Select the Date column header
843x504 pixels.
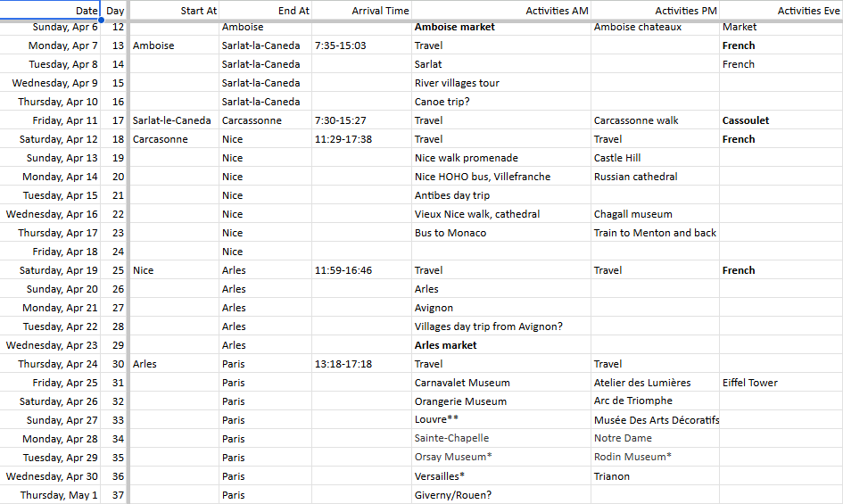(x=50, y=10)
